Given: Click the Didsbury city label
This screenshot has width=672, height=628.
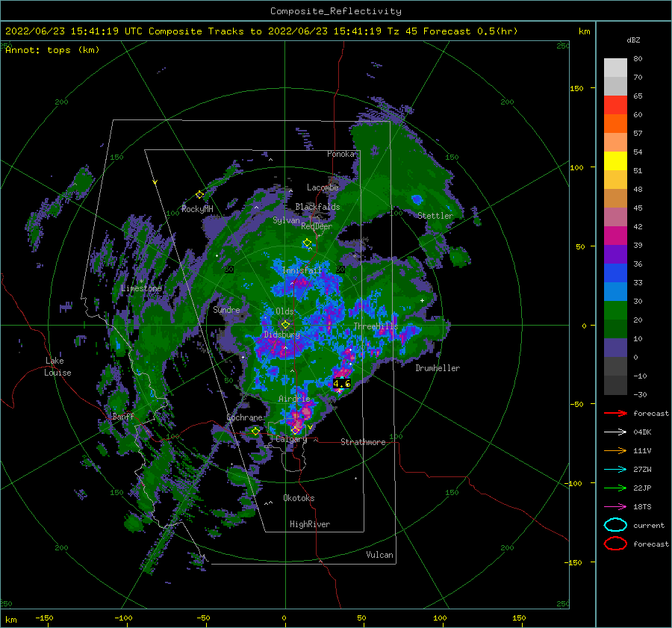Looking at the screenshot, I should pyautogui.click(x=282, y=335).
